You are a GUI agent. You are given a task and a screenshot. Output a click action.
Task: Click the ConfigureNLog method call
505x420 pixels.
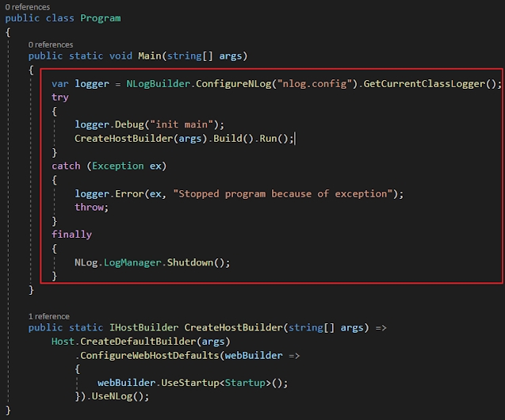233,83
